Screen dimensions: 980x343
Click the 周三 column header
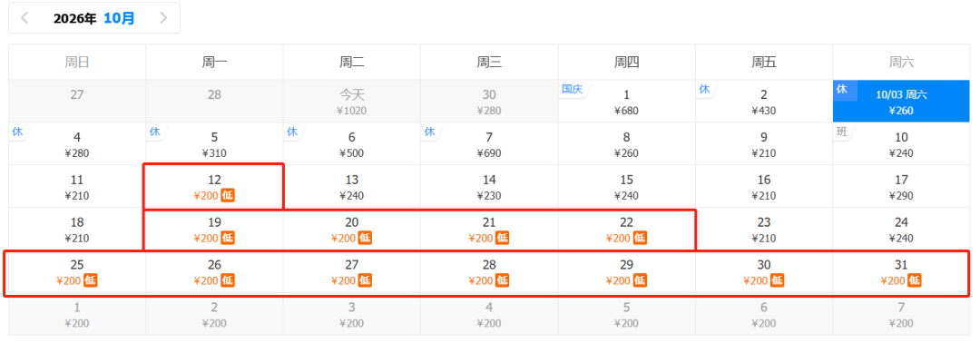click(489, 62)
